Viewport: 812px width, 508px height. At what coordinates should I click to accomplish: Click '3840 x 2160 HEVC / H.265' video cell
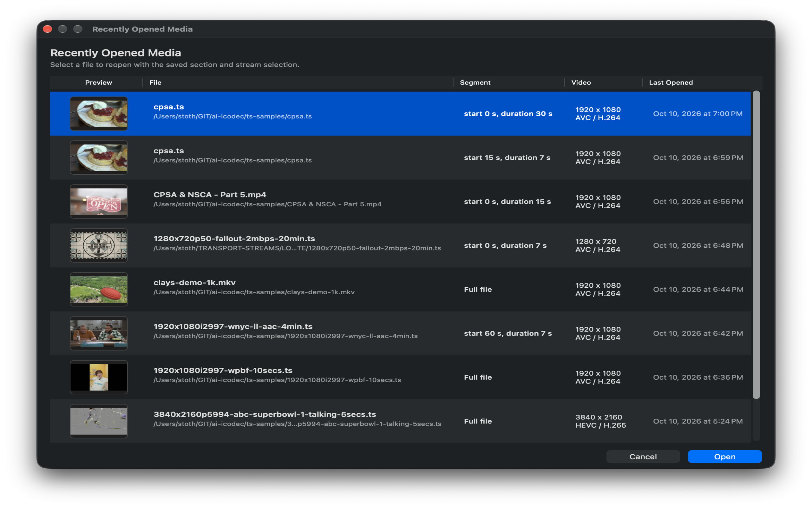click(x=601, y=421)
